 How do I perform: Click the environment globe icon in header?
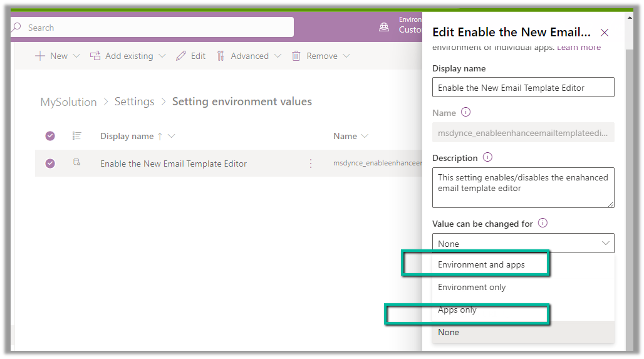click(x=384, y=27)
